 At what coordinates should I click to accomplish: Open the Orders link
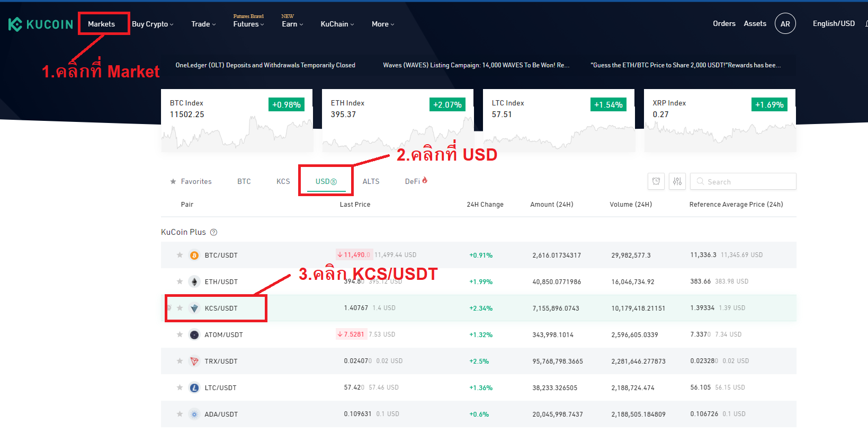coord(724,24)
